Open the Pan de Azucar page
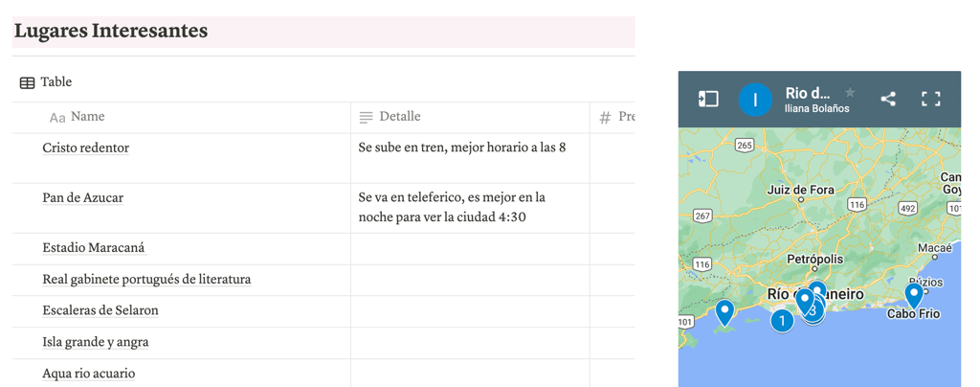The image size is (980, 387). click(x=82, y=198)
